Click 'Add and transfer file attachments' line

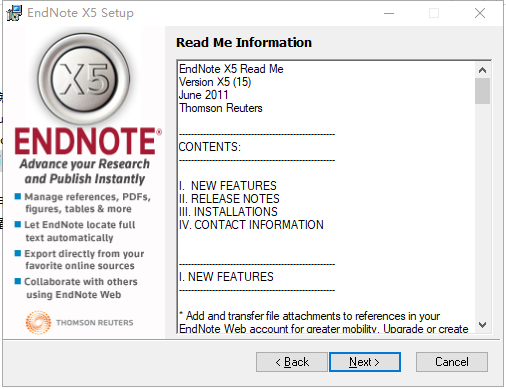click(309, 316)
